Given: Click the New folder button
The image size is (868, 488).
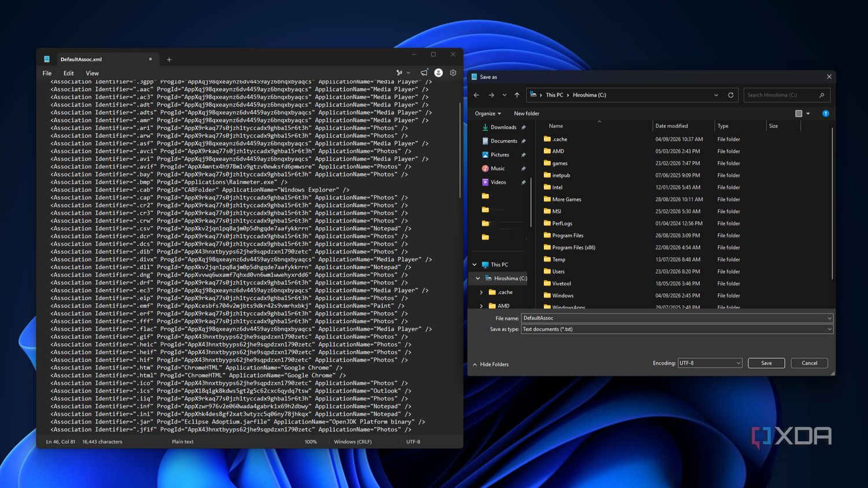Looking at the screenshot, I should click(x=527, y=113).
